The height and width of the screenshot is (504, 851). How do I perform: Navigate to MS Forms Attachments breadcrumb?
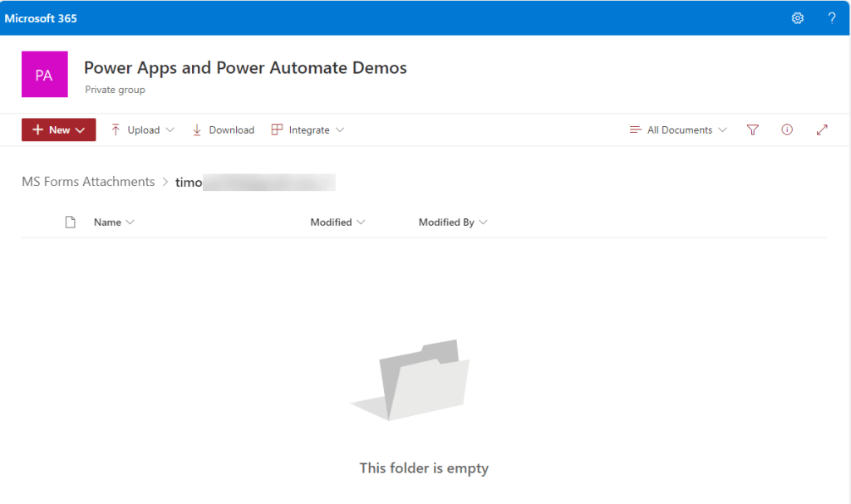coord(88,182)
